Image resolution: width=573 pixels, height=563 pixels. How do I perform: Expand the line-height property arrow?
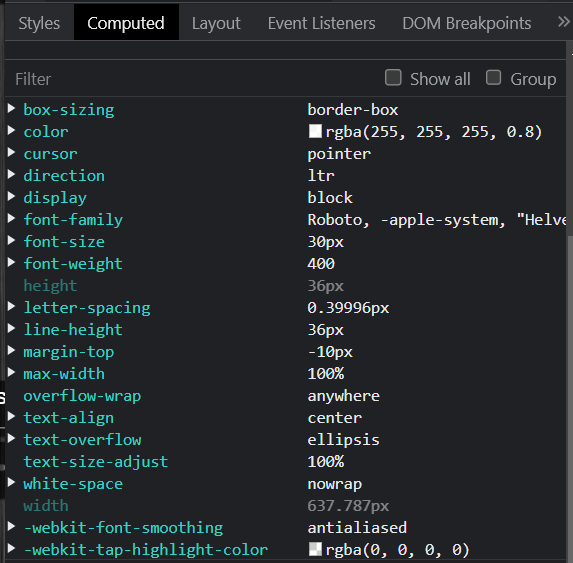11,328
